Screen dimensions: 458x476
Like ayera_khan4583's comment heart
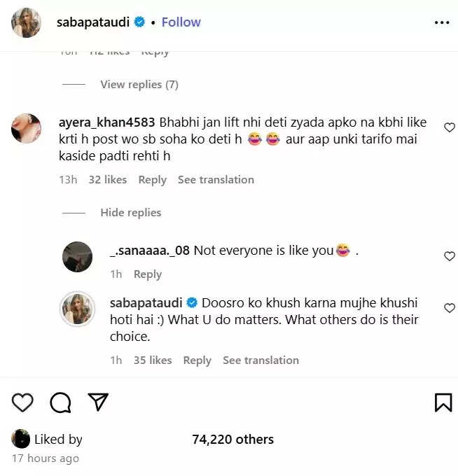pyautogui.click(x=450, y=127)
